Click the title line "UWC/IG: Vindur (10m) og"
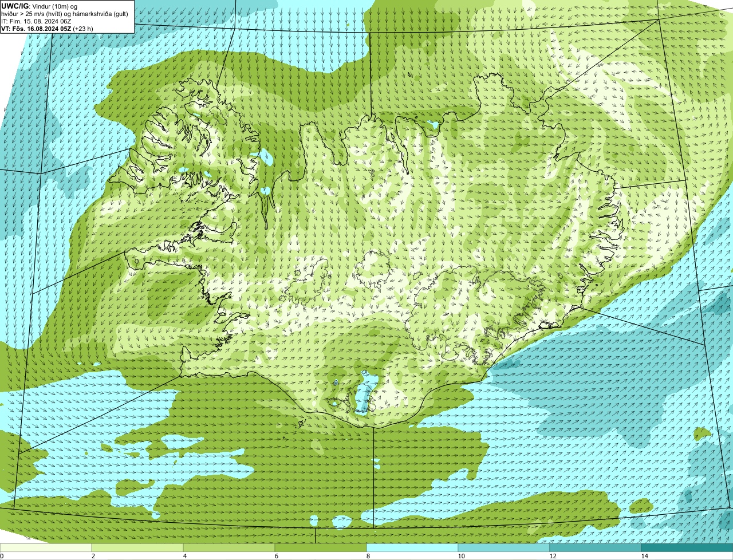Image resolution: width=733 pixels, height=560 pixels. pos(40,6)
